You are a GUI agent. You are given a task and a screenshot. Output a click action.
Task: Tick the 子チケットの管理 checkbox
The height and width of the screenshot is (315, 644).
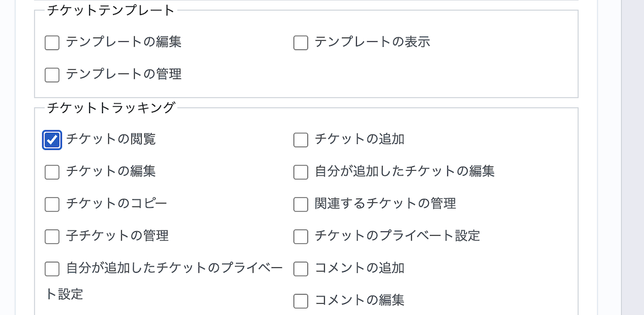click(52, 237)
